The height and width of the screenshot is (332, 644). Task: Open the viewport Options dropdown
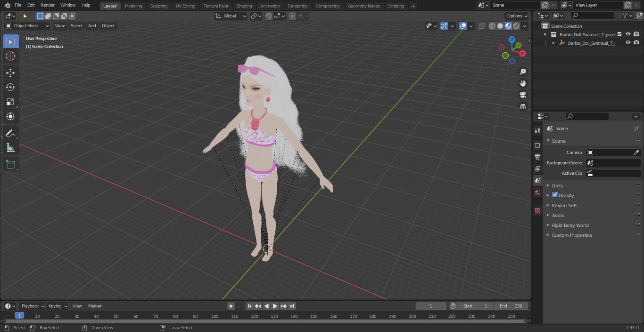click(517, 16)
